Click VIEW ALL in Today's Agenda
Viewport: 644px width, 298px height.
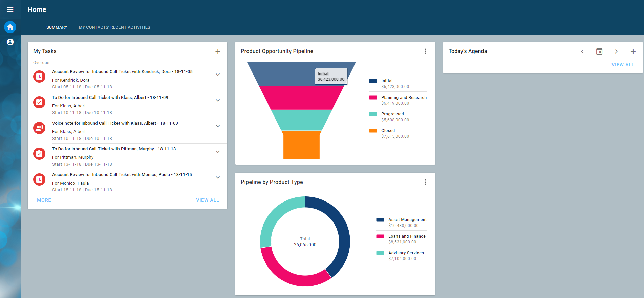(623, 65)
